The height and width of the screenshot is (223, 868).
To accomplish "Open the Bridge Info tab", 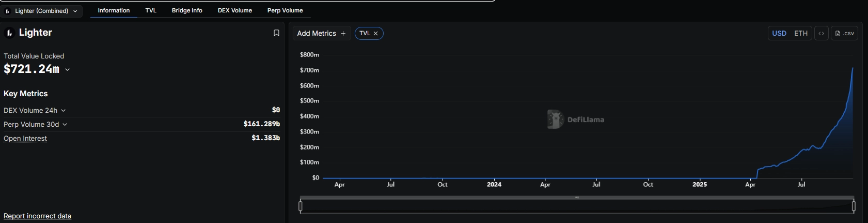I will [187, 10].
